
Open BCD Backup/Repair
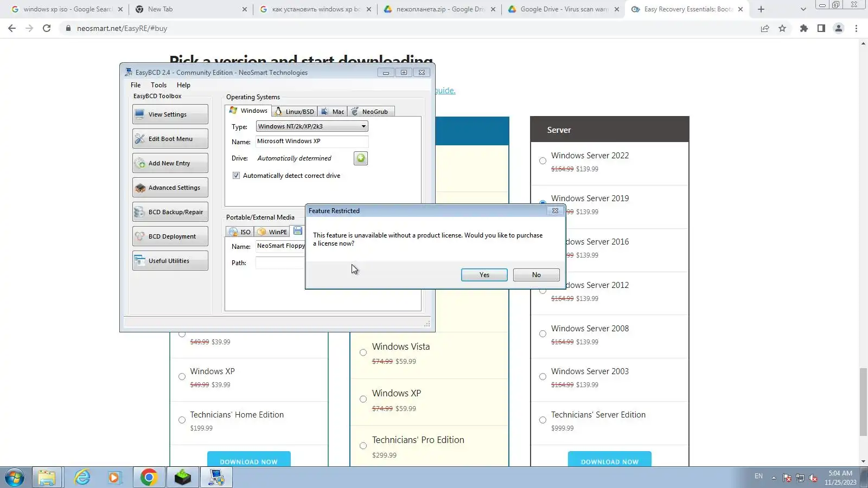(x=170, y=212)
